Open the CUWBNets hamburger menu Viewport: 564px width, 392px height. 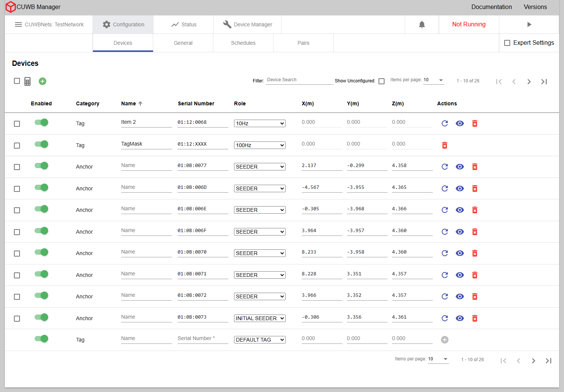click(18, 24)
